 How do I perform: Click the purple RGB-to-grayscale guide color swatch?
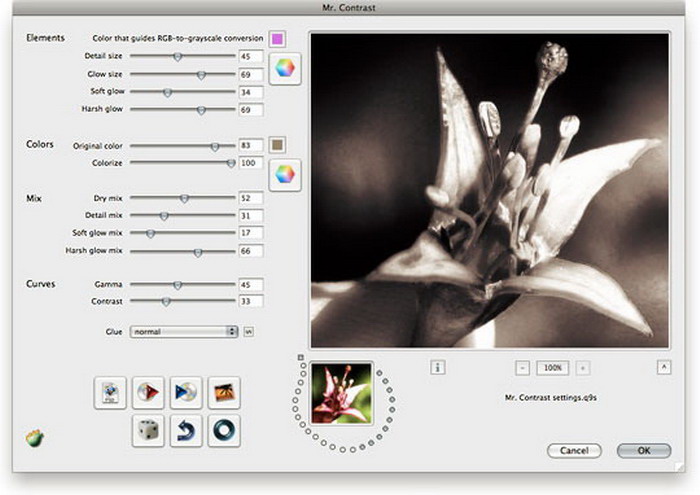(277, 39)
